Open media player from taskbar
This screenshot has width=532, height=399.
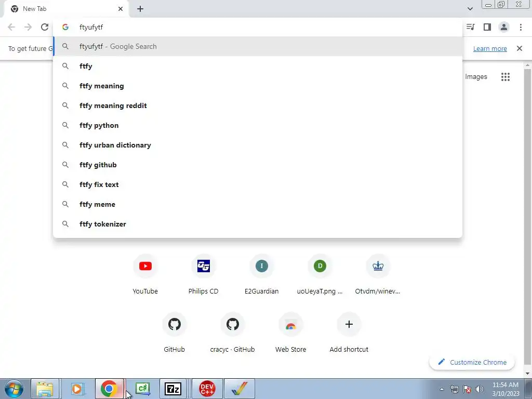(x=77, y=389)
